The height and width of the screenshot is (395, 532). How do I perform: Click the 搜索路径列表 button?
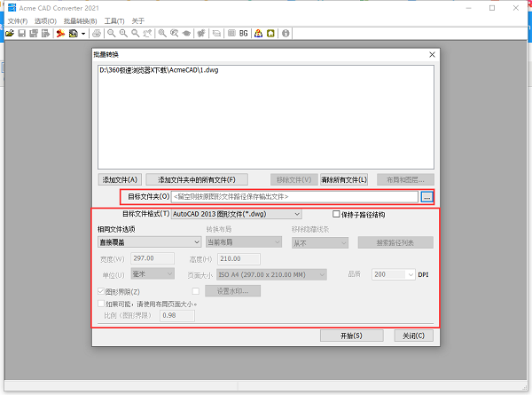(x=395, y=243)
